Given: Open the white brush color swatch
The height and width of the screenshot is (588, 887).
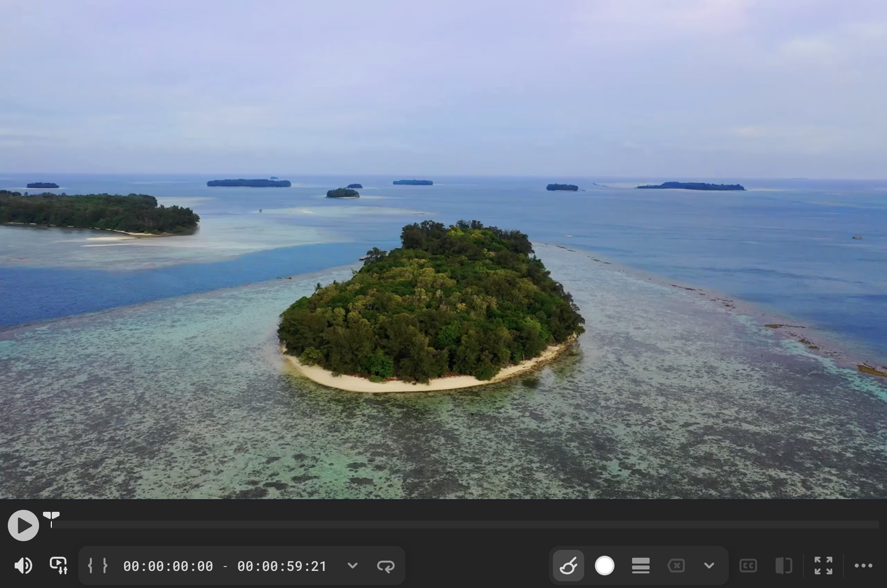Looking at the screenshot, I should (x=604, y=566).
